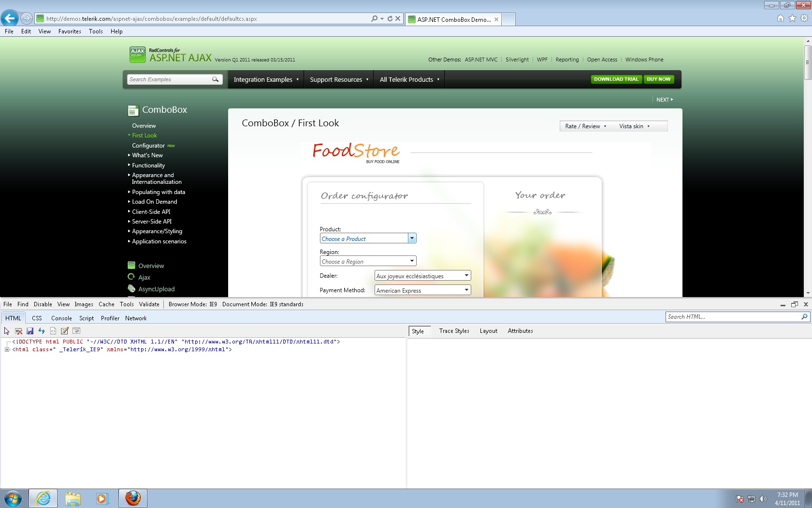Image resolution: width=812 pixels, height=508 pixels.
Task: Click the network tray icon
Action: click(752, 499)
